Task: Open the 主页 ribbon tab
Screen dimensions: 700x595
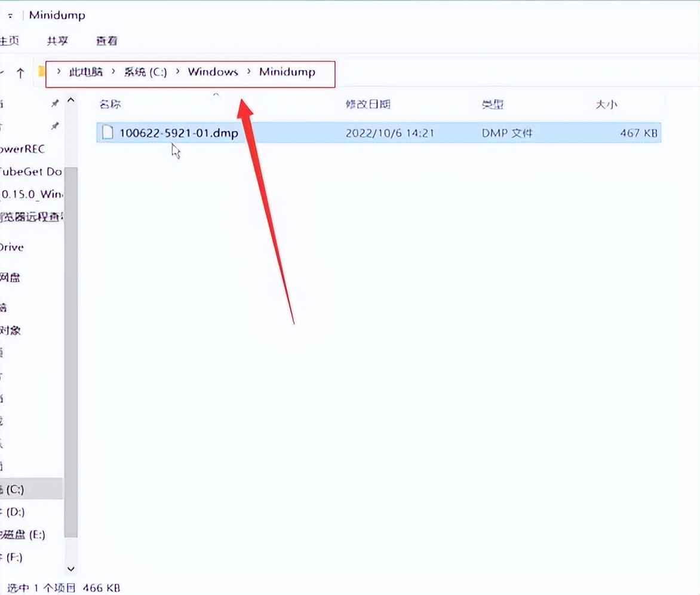Action: point(10,41)
